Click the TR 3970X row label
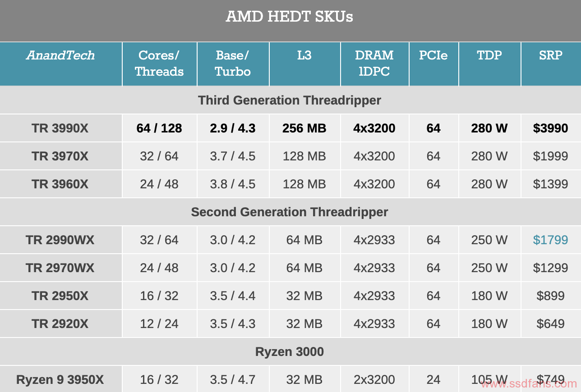Viewport: 581px width, 392px height. tap(60, 156)
